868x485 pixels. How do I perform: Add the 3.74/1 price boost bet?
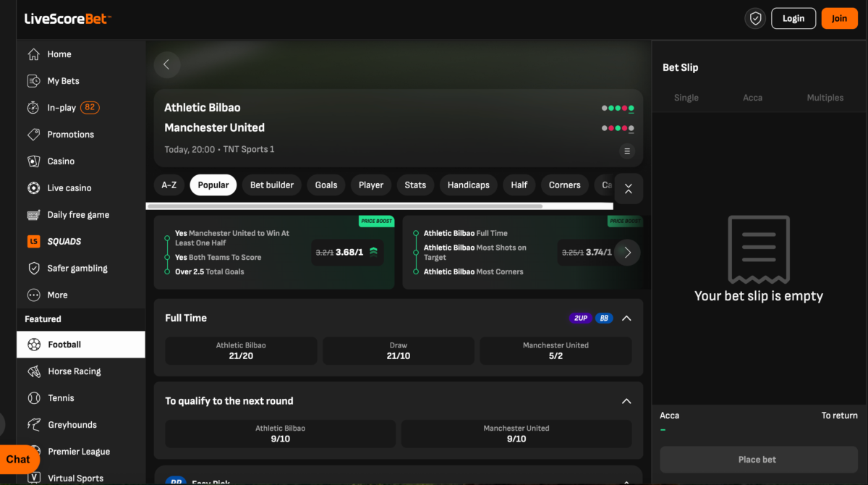[587, 253]
